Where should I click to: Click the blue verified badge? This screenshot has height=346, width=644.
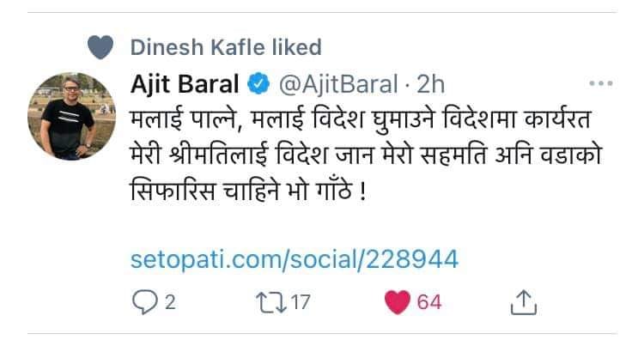click(x=257, y=85)
